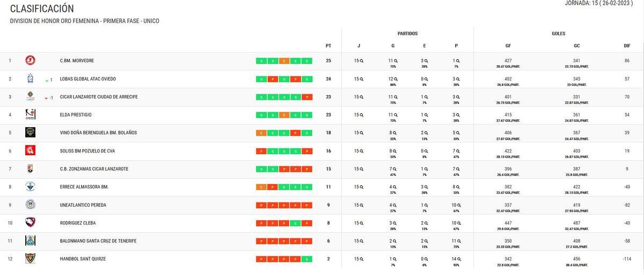Open magnifier for Elda Prestigio matches played

click(x=362, y=115)
